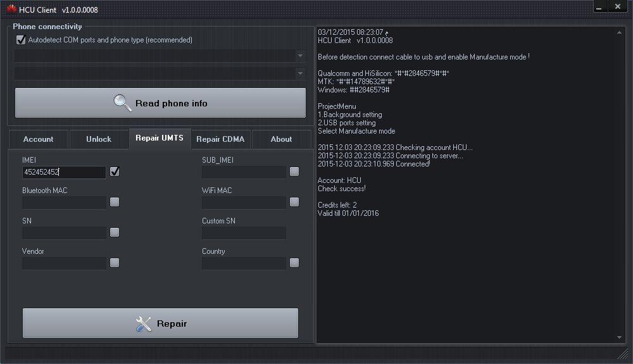Click the 'Windows: ##2846579#' log line

354,90
